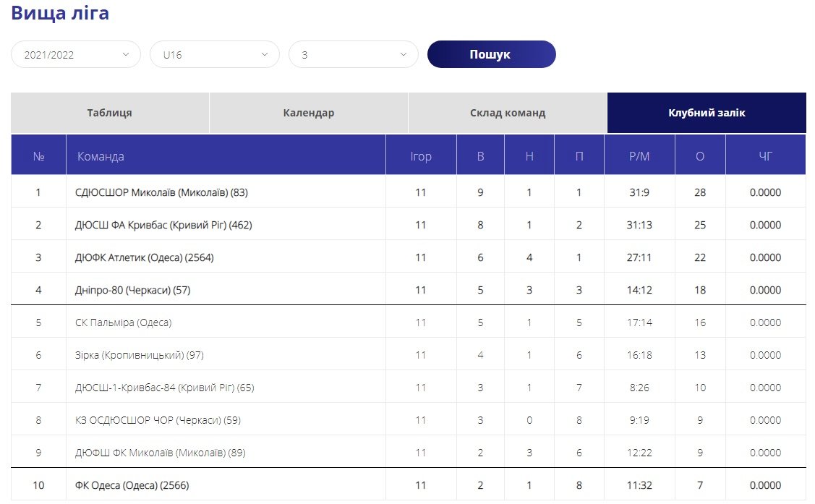Select team Зірка (Кропивницький) (97)
This screenshot has height=504, width=815.
coord(140,355)
